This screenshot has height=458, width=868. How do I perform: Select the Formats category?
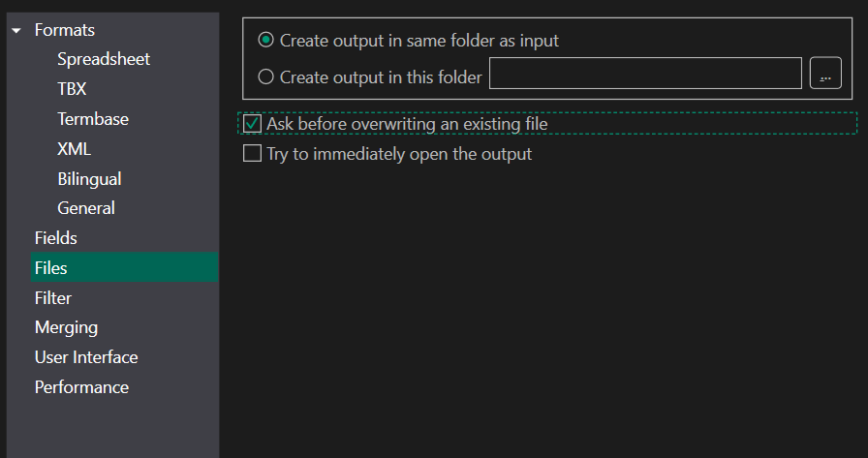(x=65, y=30)
